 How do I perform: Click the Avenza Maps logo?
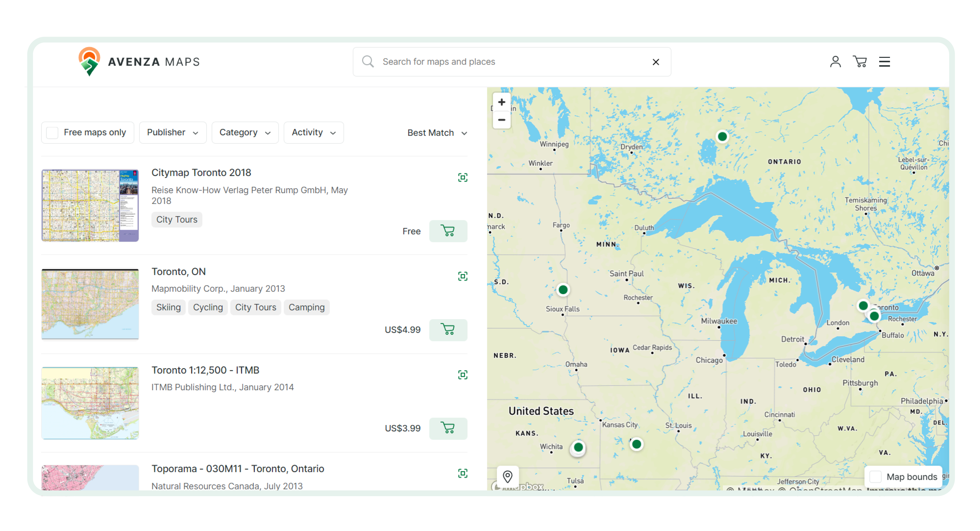coord(139,62)
